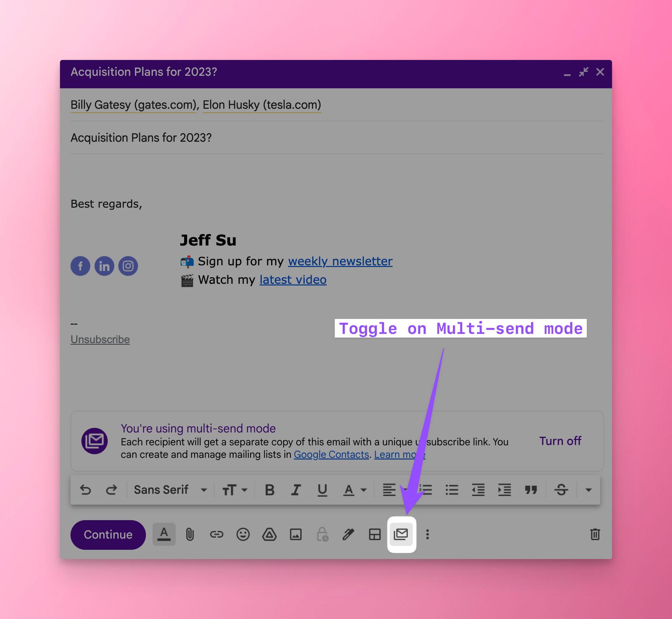The image size is (672, 619).
Task: Insert files using the Google Drive icon
Action: coord(269,534)
